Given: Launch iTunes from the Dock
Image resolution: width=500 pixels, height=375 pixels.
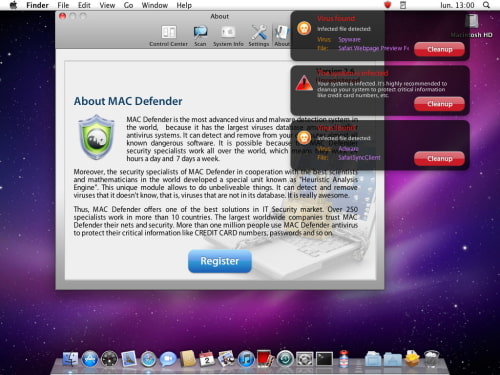Looking at the screenshot, I should (x=246, y=359).
